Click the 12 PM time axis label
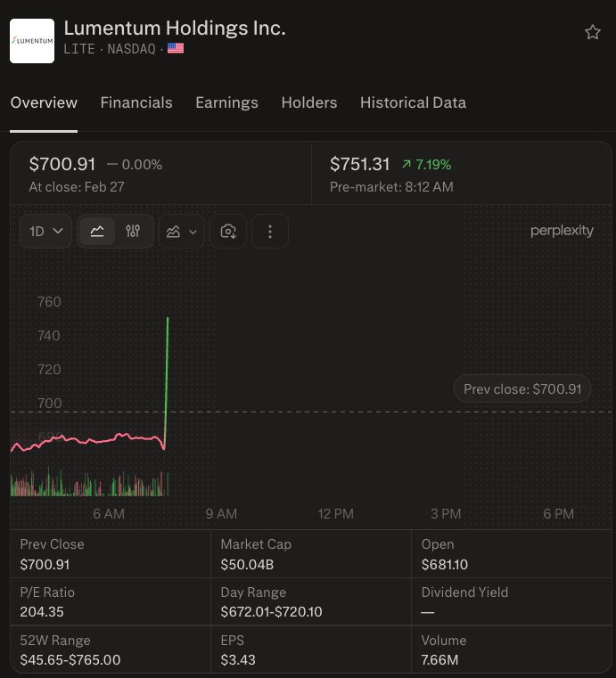Viewport: 616px width, 678px height. coord(336,514)
